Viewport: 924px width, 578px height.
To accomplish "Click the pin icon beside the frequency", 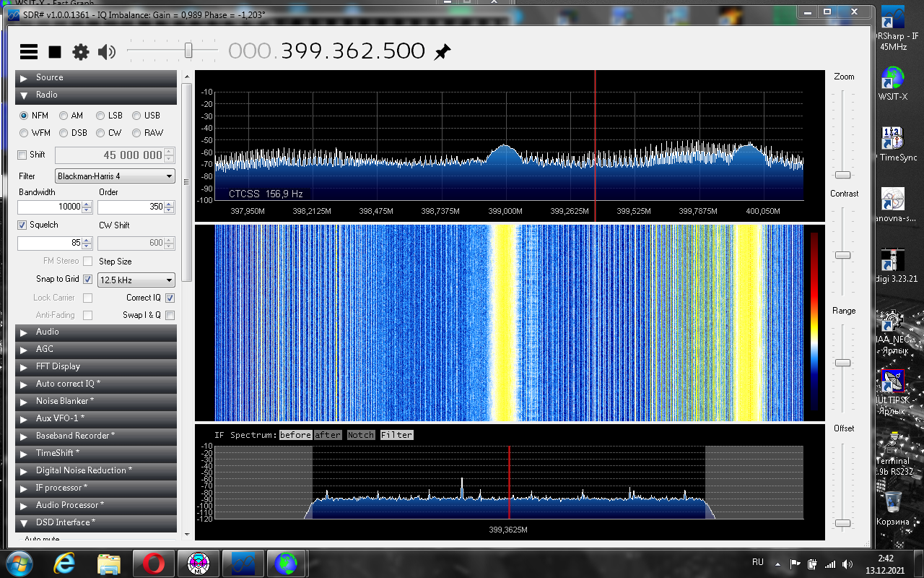I will [x=442, y=51].
